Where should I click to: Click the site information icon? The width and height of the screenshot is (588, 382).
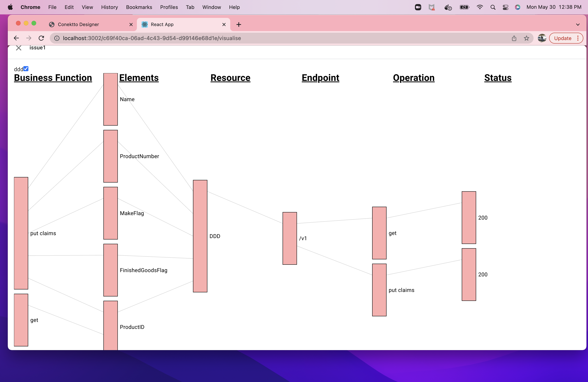[57, 38]
